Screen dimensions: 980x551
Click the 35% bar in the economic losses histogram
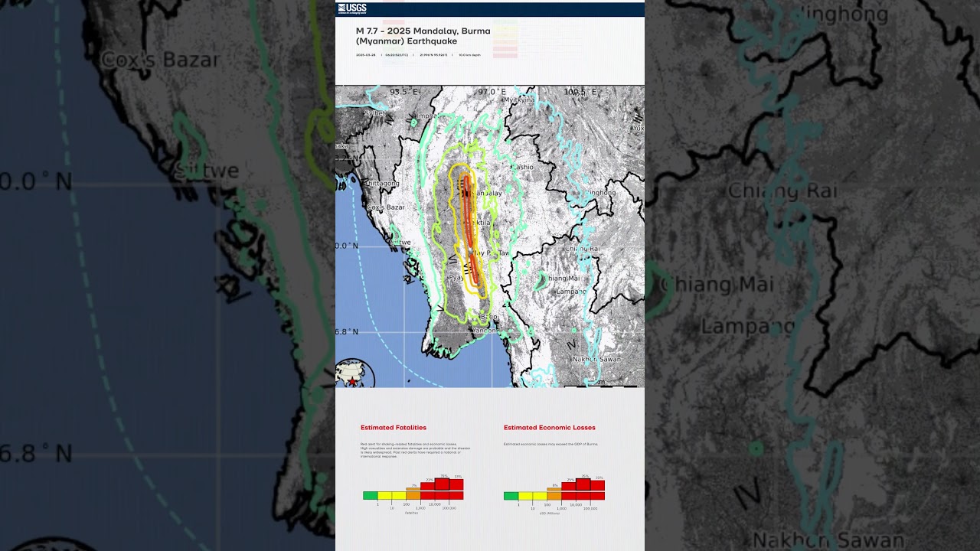click(x=583, y=484)
